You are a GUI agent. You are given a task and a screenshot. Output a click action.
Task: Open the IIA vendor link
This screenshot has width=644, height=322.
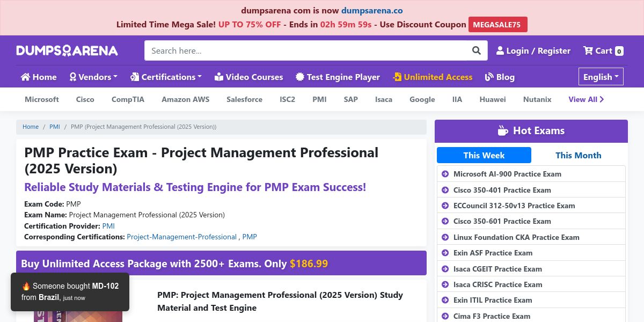[x=457, y=99]
